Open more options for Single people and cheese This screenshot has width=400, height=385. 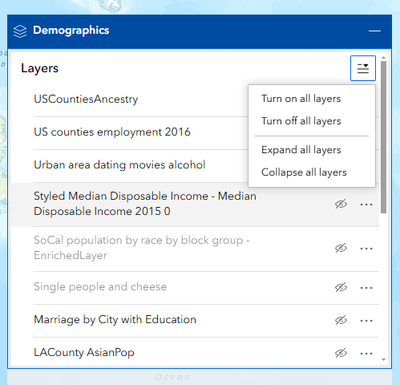point(366,288)
